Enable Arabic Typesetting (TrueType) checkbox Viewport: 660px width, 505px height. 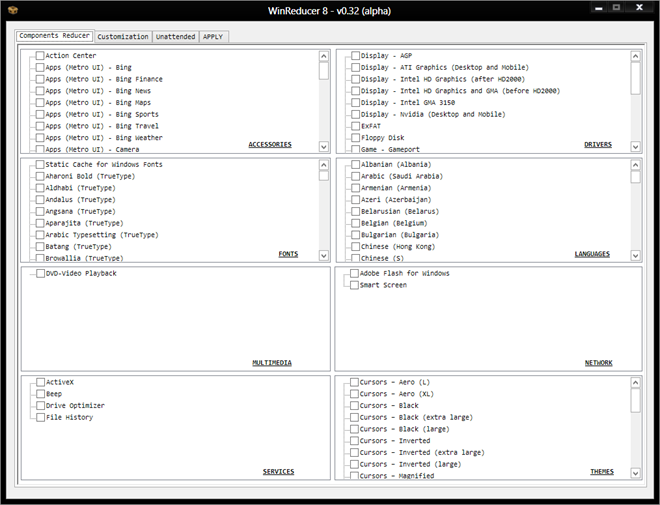tap(40, 235)
